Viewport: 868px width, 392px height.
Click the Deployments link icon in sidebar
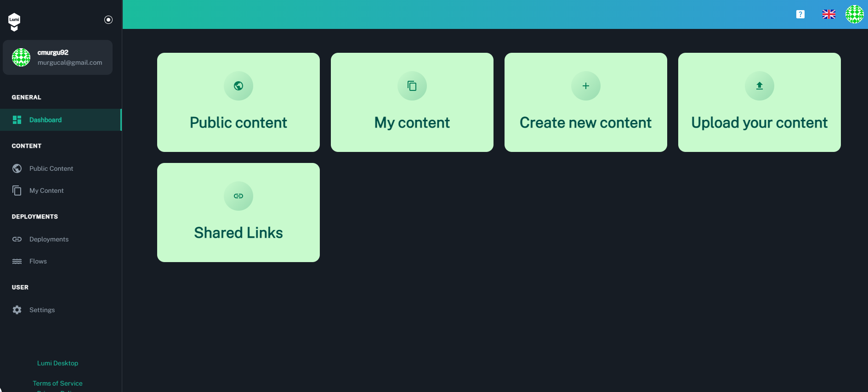pos(17,239)
